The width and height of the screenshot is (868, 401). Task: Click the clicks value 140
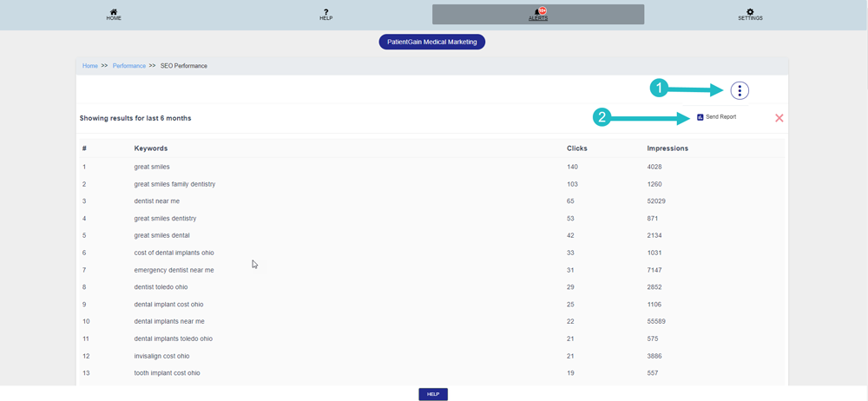[x=572, y=167]
